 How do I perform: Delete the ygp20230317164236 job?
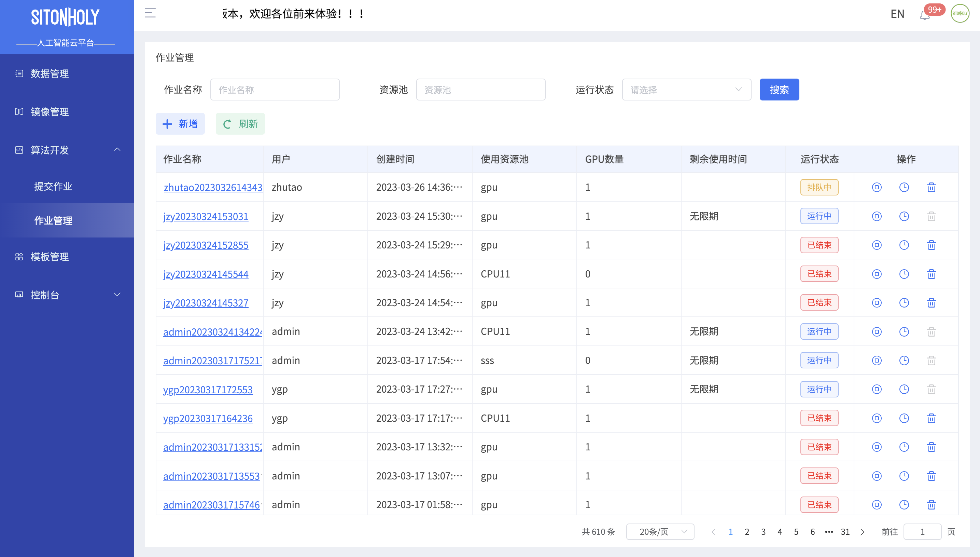(931, 418)
